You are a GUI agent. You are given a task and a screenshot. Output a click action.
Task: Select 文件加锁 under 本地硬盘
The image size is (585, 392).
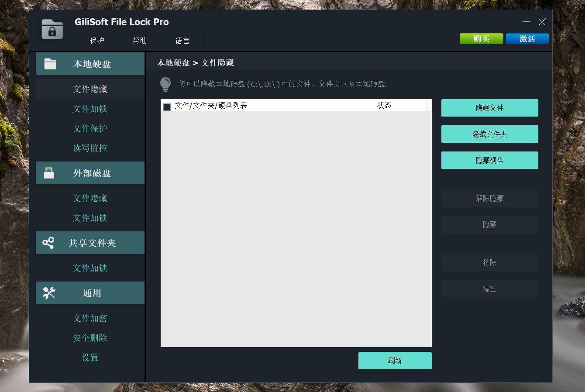coord(90,109)
